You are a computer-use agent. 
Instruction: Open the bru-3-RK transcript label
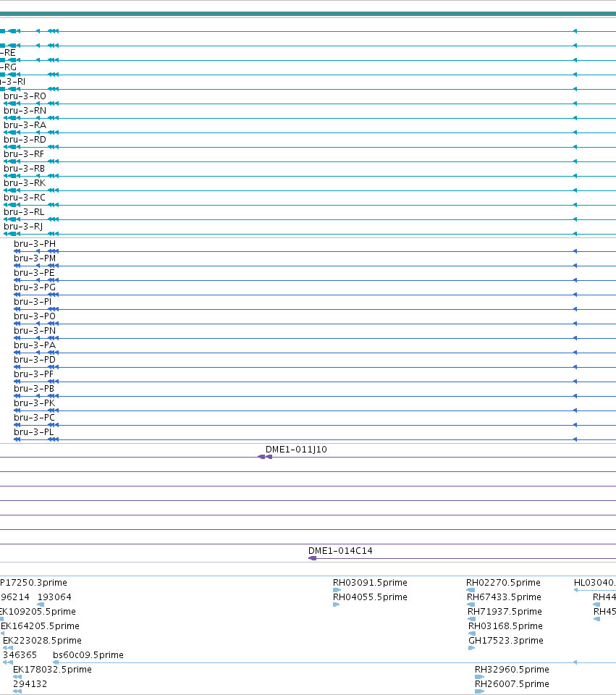(x=25, y=183)
